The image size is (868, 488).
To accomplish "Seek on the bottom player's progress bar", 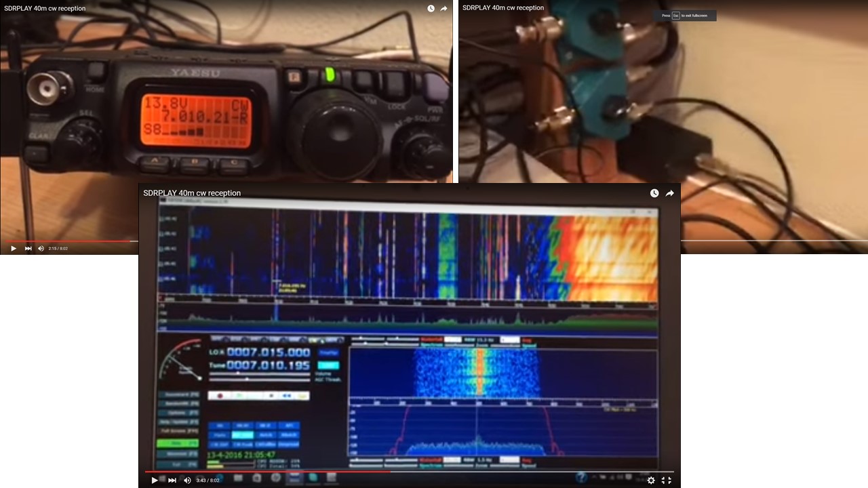I will point(410,472).
